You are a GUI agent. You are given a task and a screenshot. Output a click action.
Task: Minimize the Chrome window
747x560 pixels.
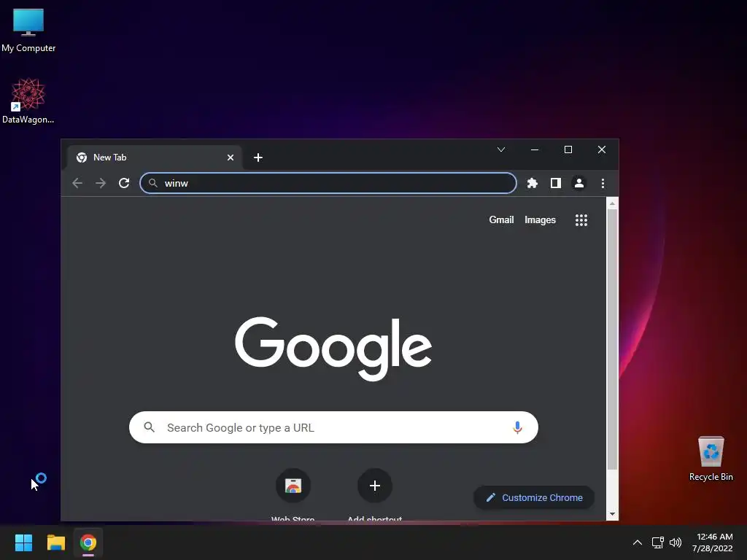[x=535, y=149]
